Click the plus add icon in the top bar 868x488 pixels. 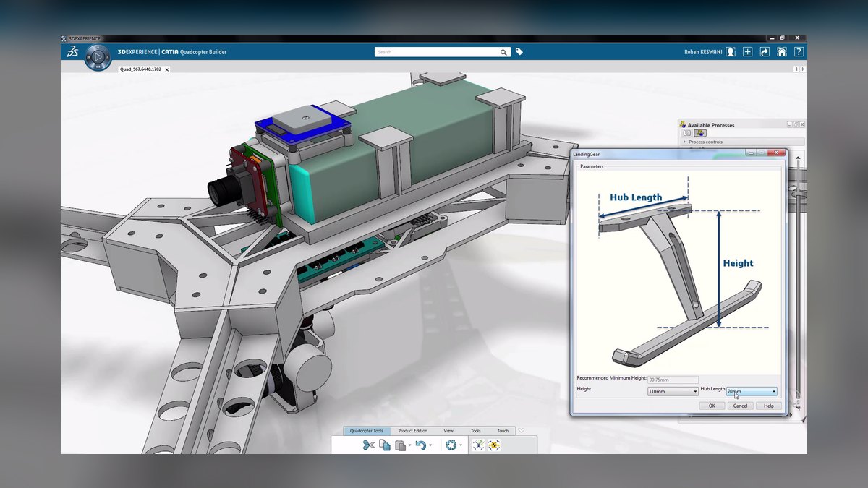[x=748, y=52]
